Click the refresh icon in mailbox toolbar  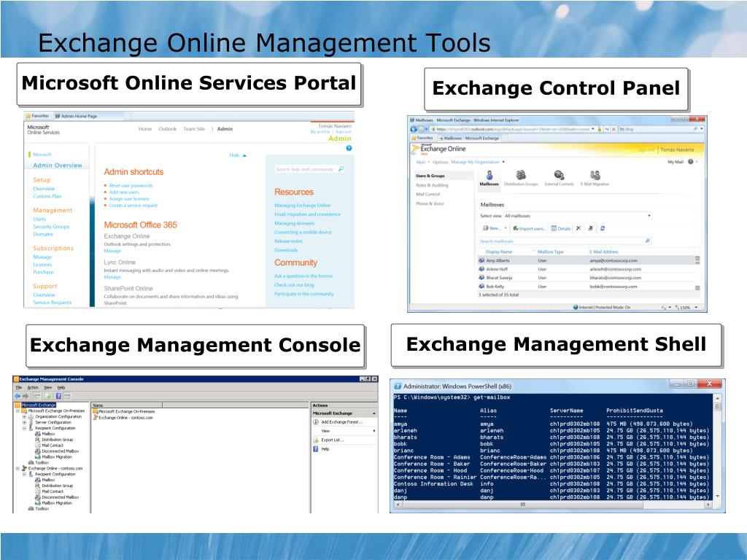(x=602, y=228)
